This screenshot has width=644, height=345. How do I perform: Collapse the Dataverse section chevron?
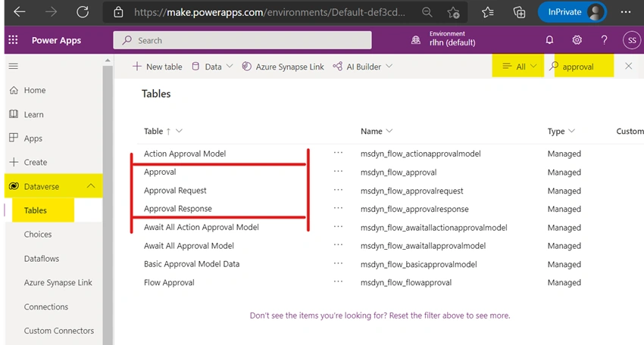point(91,186)
